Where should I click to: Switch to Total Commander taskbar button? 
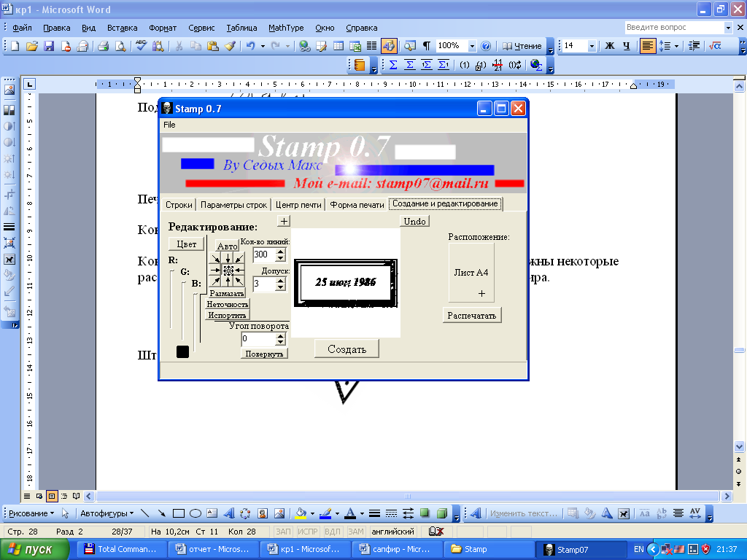[121, 550]
